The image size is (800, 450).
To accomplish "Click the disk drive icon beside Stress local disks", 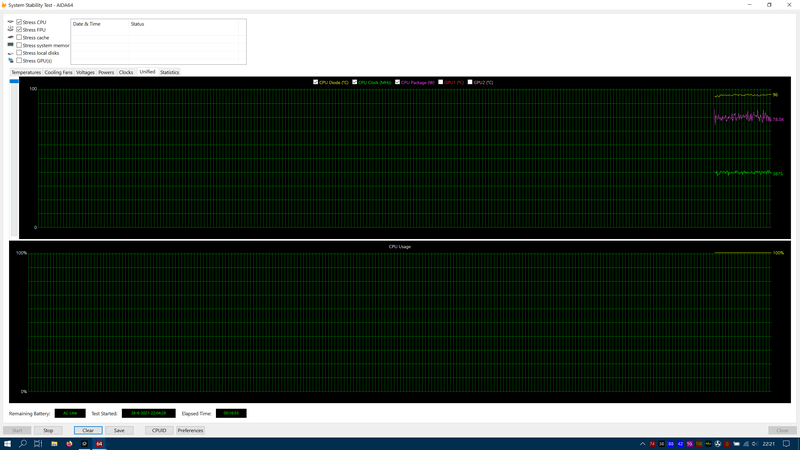I will (x=11, y=53).
